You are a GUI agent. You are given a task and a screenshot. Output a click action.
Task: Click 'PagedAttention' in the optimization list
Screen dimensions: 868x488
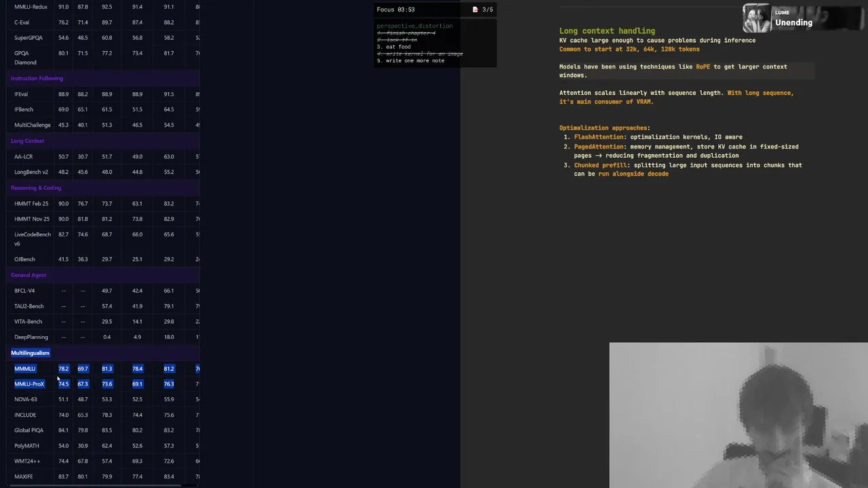coord(598,146)
